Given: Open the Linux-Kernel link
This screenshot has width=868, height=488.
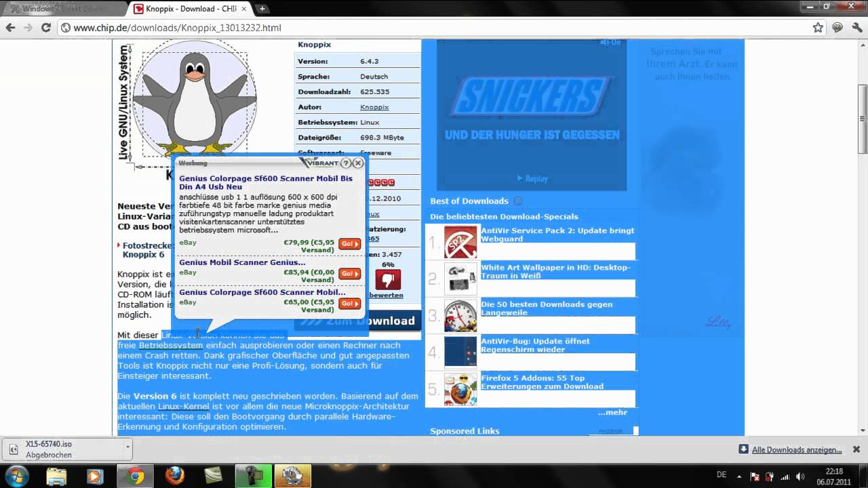Looking at the screenshot, I should (183, 407).
